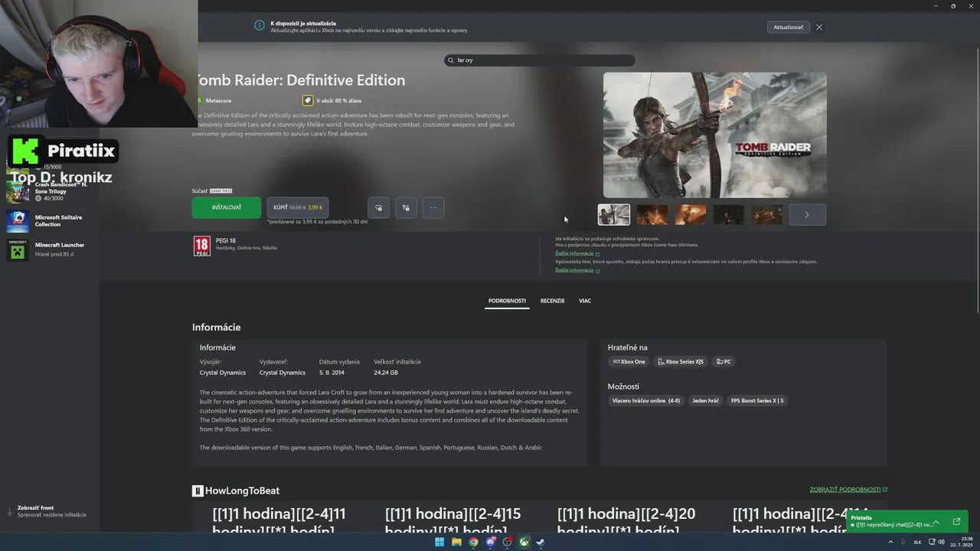
Task: Open Steam from taskbar
Action: pos(541,542)
